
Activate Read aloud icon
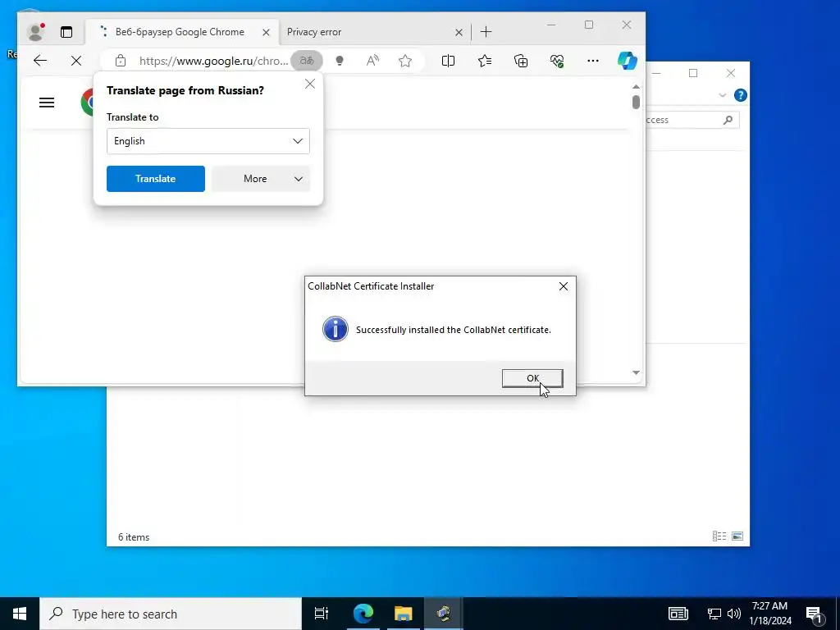(372, 61)
